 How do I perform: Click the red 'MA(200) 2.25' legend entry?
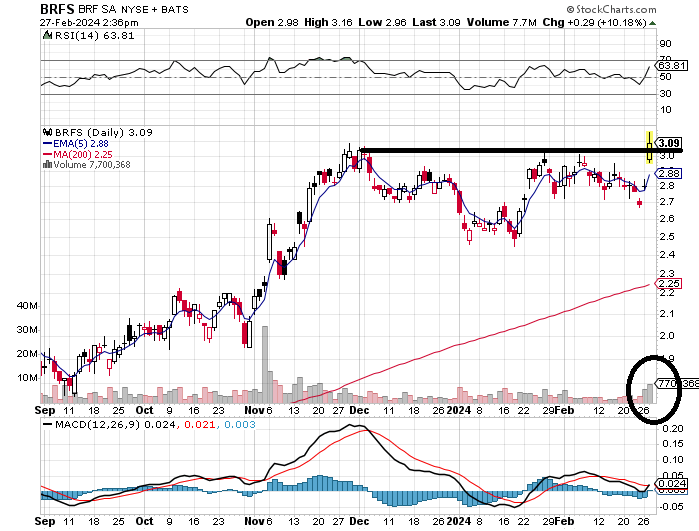coord(78,154)
